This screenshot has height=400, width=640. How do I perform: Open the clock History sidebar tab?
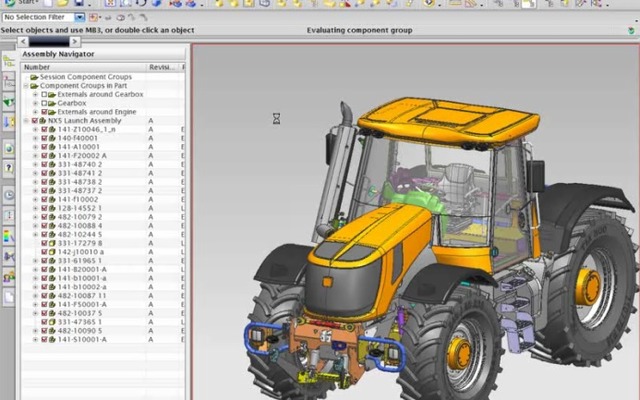(x=9, y=195)
